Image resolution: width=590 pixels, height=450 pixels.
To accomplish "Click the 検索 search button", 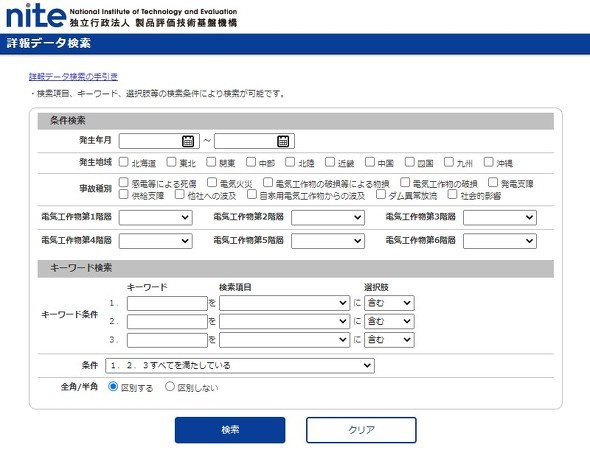I will (x=230, y=430).
